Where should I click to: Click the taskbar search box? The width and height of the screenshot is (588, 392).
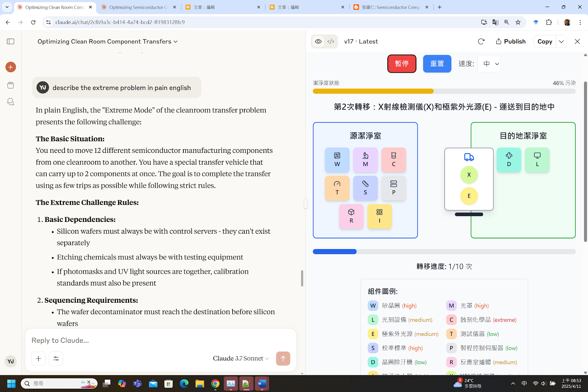coord(59,384)
